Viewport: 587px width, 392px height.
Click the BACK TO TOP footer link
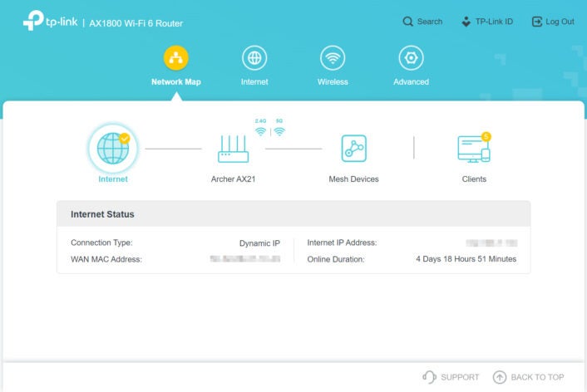537,377
